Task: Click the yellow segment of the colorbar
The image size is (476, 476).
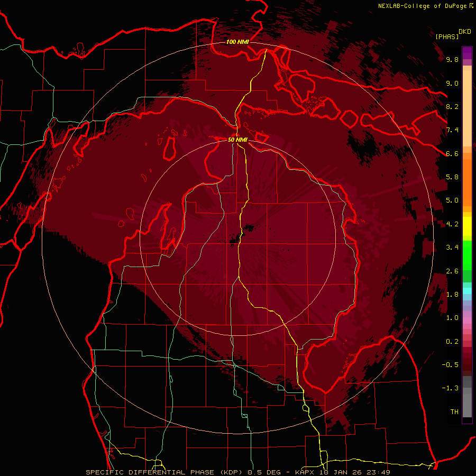Action: click(467, 226)
